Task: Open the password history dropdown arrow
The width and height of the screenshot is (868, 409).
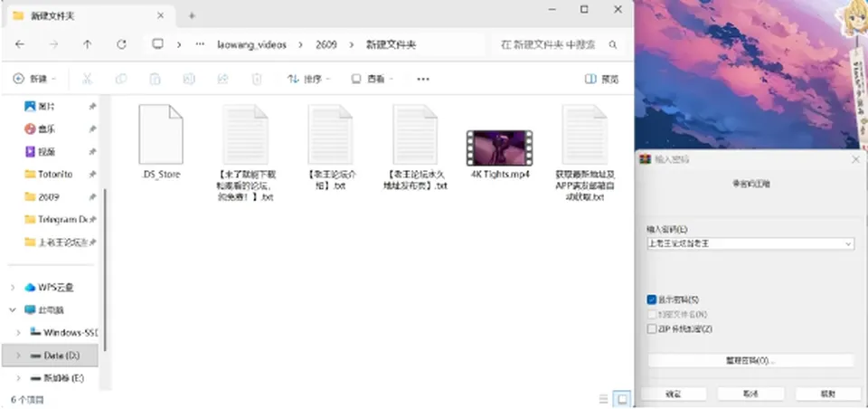Action: [849, 243]
